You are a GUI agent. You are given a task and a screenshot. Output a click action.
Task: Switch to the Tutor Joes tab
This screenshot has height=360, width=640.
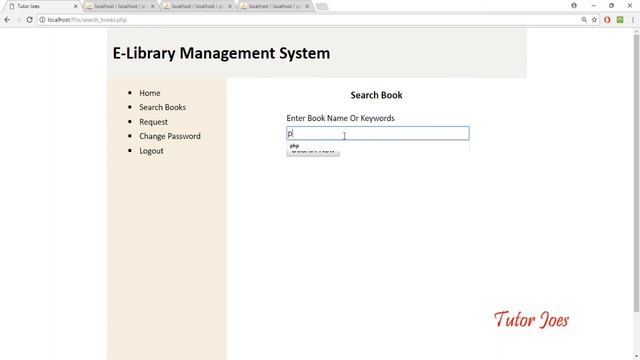(41, 7)
